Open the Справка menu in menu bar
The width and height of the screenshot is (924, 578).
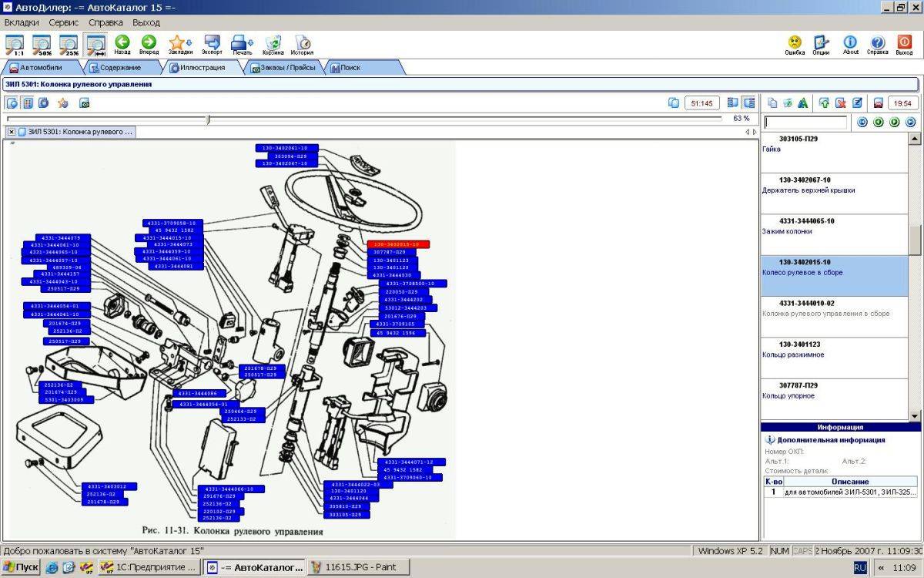point(105,23)
